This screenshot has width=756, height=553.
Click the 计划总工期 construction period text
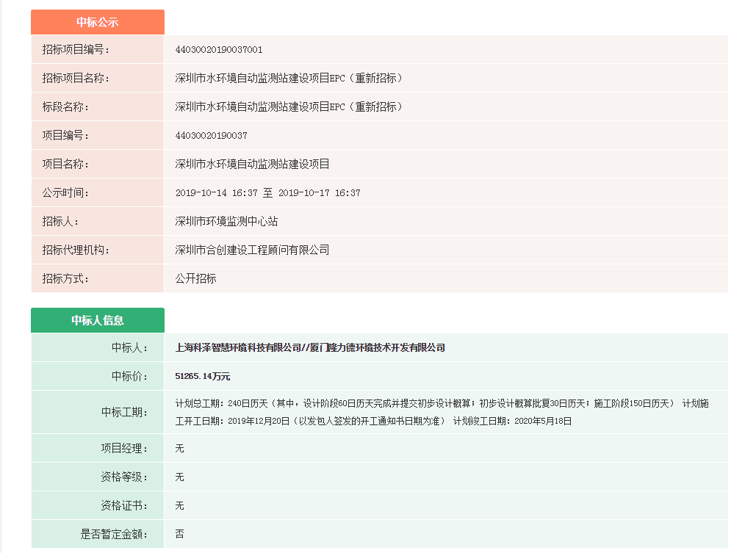click(x=442, y=412)
